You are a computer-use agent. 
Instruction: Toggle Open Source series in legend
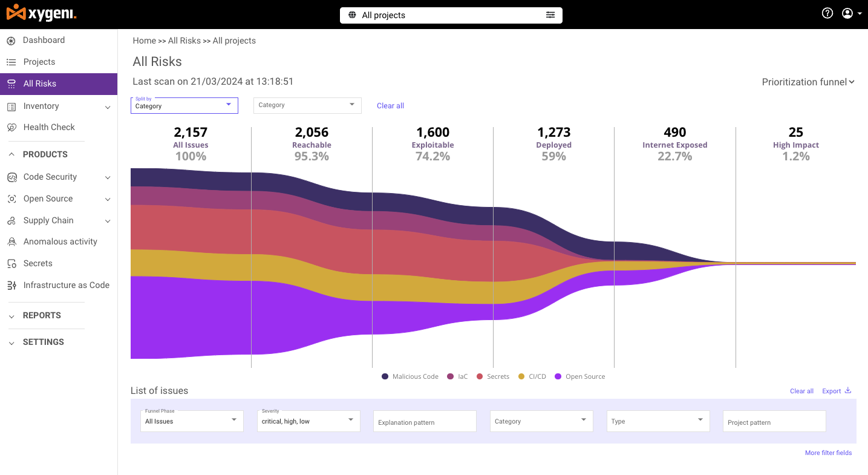pos(558,376)
